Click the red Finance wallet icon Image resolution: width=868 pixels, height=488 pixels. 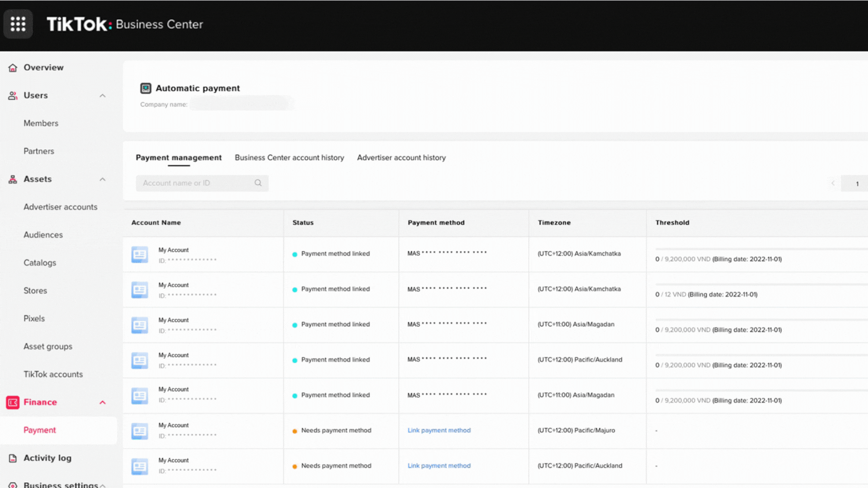tap(13, 402)
